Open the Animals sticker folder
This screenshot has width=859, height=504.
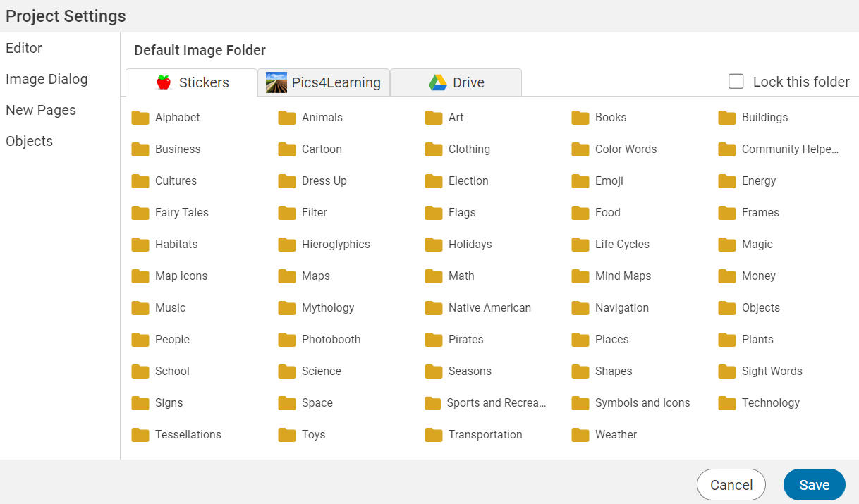click(321, 117)
